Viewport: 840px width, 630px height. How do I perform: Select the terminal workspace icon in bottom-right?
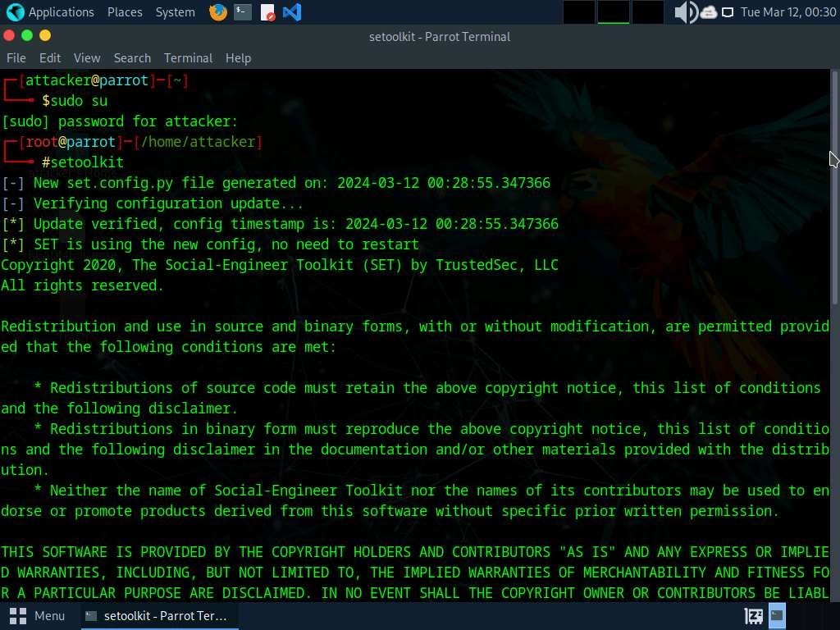coord(777,615)
